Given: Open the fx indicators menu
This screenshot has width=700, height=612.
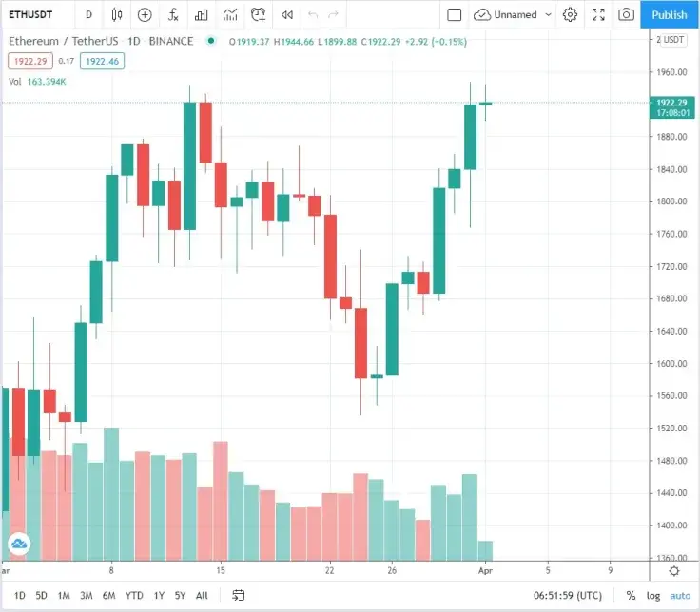Looking at the screenshot, I should 173,14.
